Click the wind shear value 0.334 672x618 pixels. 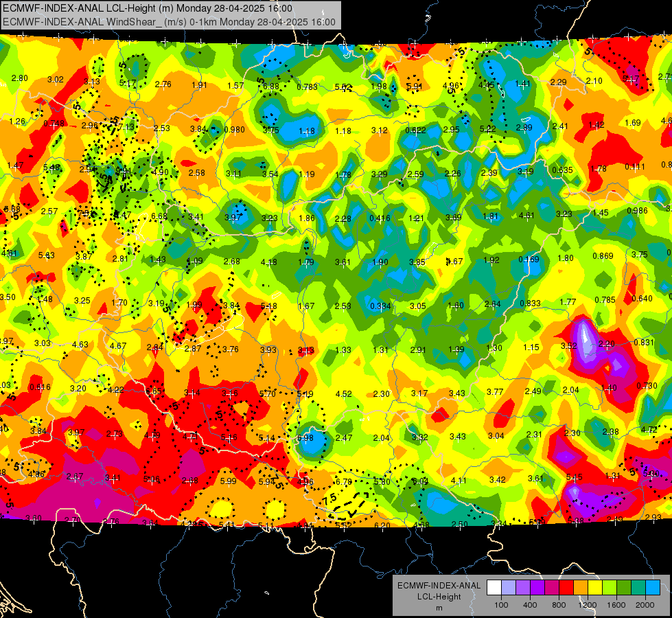point(380,306)
